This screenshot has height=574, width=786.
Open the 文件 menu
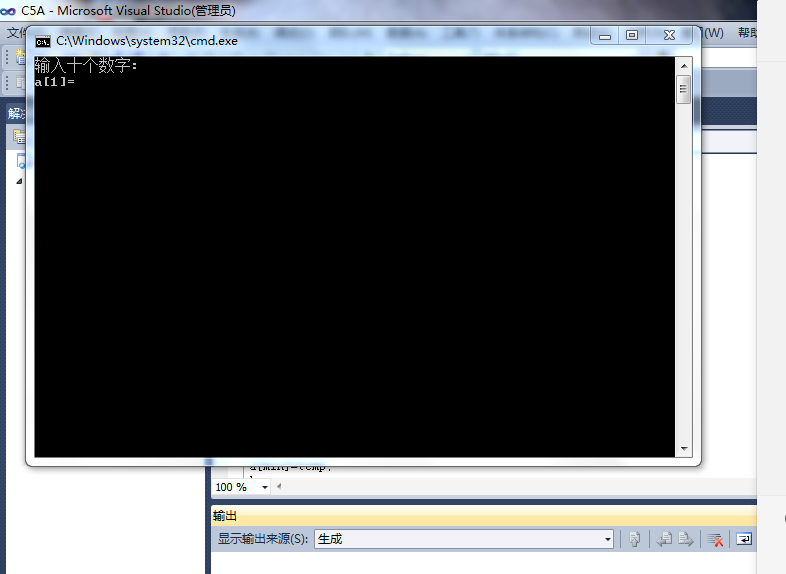pyautogui.click(x=16, y=33)
